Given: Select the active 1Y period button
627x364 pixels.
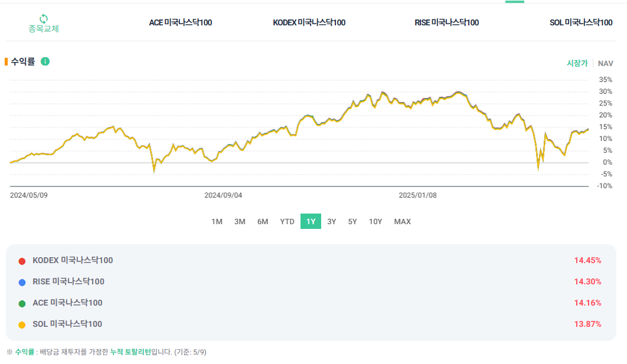Looking at the screenshot, I should [x=311, y=222].
